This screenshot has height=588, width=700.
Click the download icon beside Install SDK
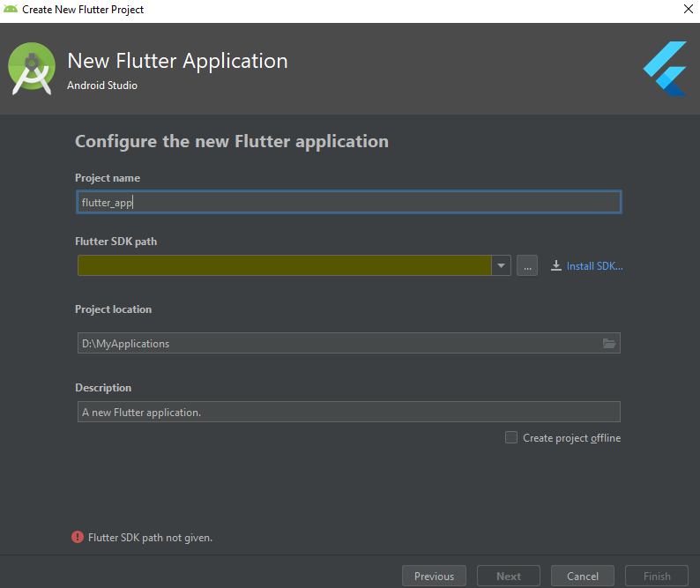coord(555,265)
